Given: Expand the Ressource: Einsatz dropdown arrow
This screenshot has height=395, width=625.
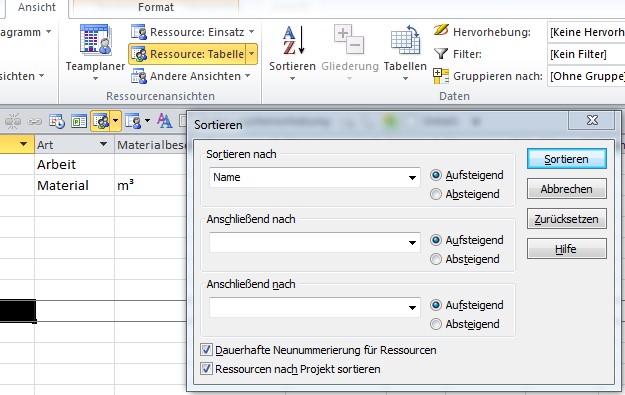Looking at the screenshot, I should tap(252, 31).
